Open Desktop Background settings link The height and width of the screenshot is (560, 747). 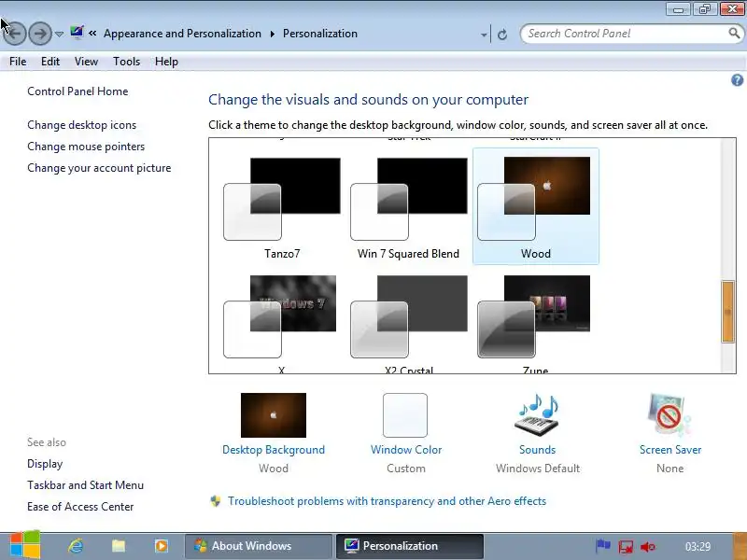point(274,450)
